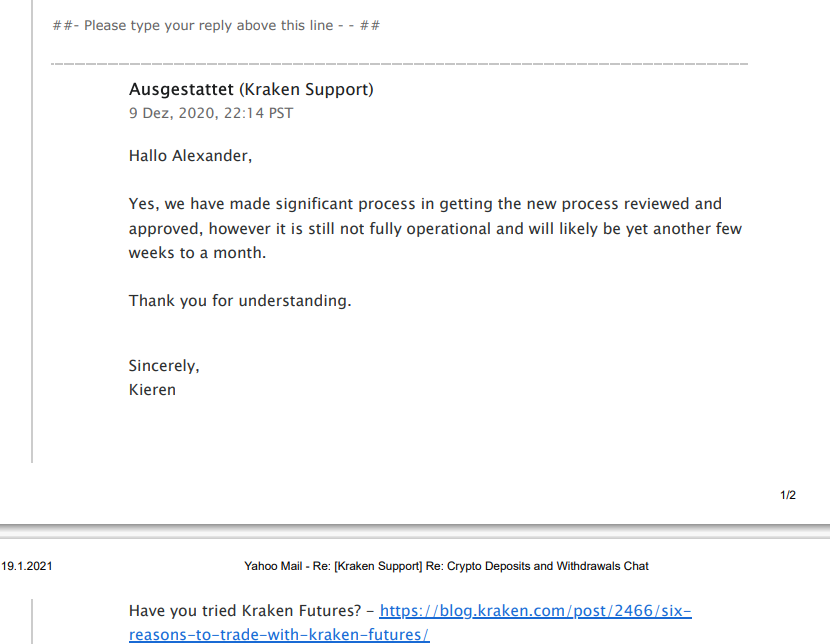Click the dashed separator line above the message
830x644 pixels.
[x=399, y=64]
